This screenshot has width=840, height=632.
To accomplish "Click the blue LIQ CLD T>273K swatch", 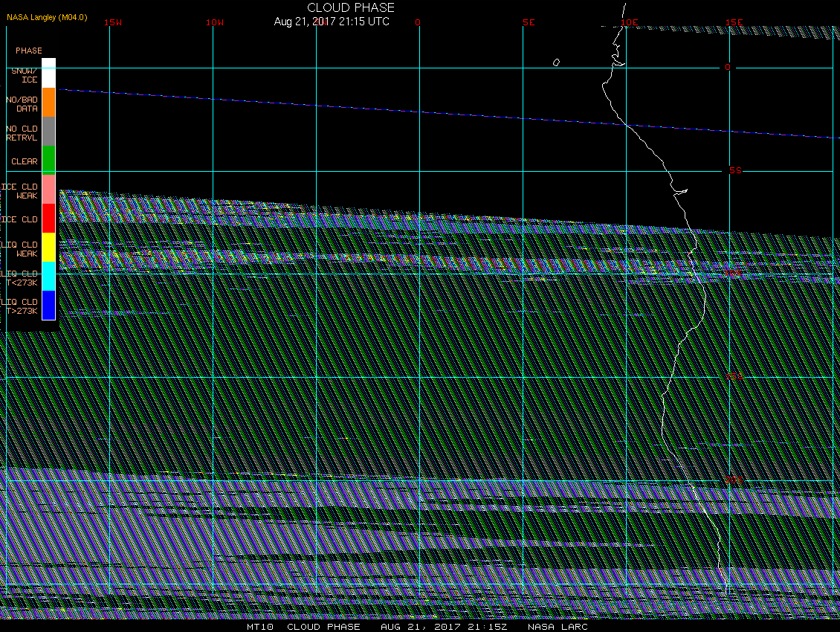I will pyautogui.click(x=49, y=305).
